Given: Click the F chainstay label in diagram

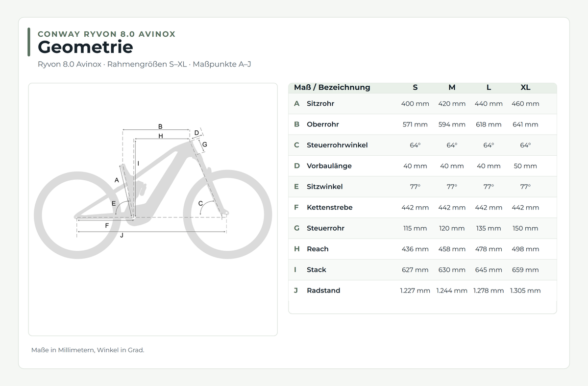Looking at the screenshot, I should (107, 226).
